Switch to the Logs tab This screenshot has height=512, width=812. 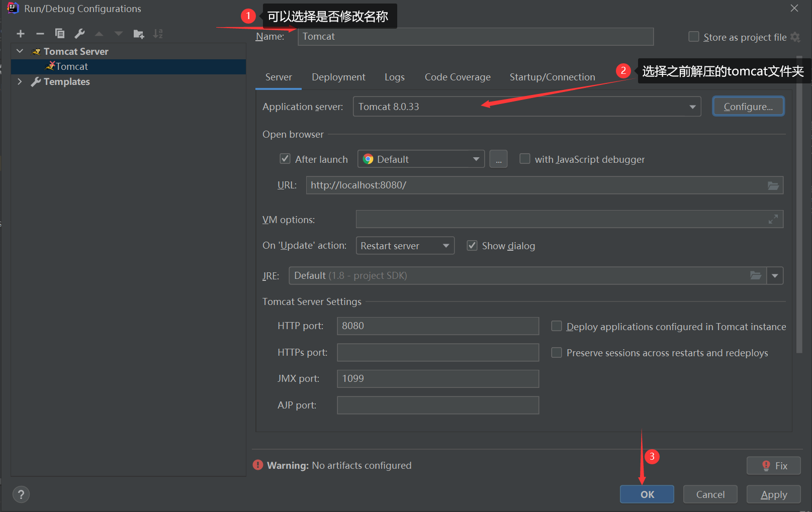(395, 77)
